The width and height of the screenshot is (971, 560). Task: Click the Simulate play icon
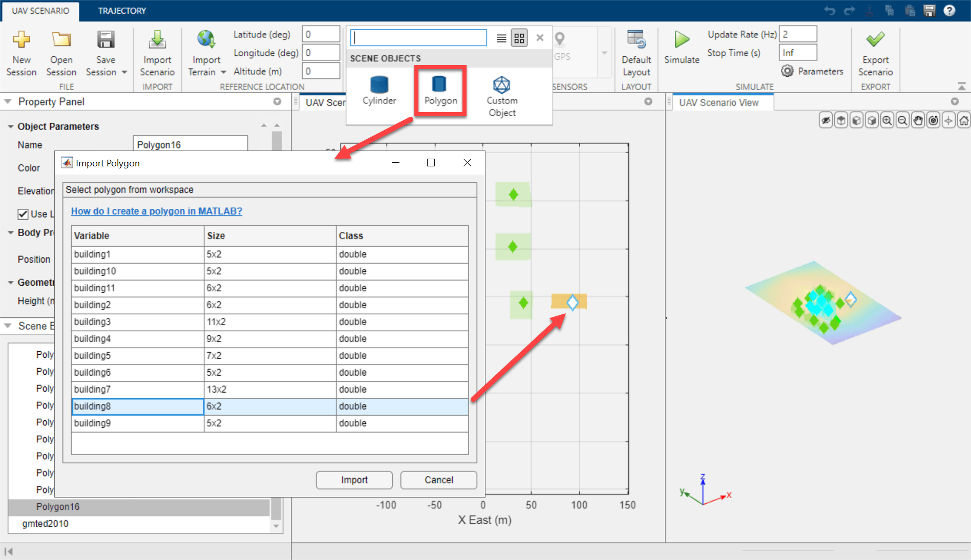click(682, 39)
